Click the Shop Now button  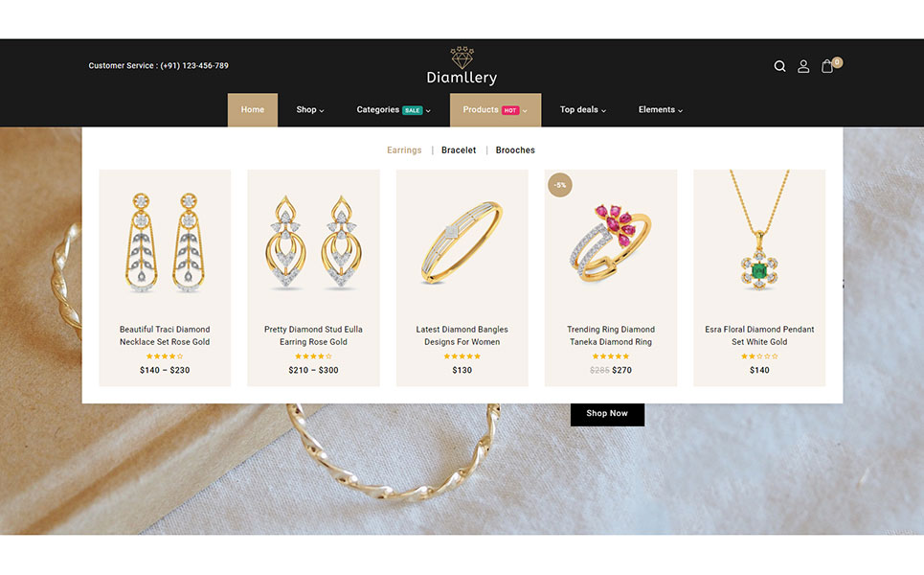coord(607,413)
